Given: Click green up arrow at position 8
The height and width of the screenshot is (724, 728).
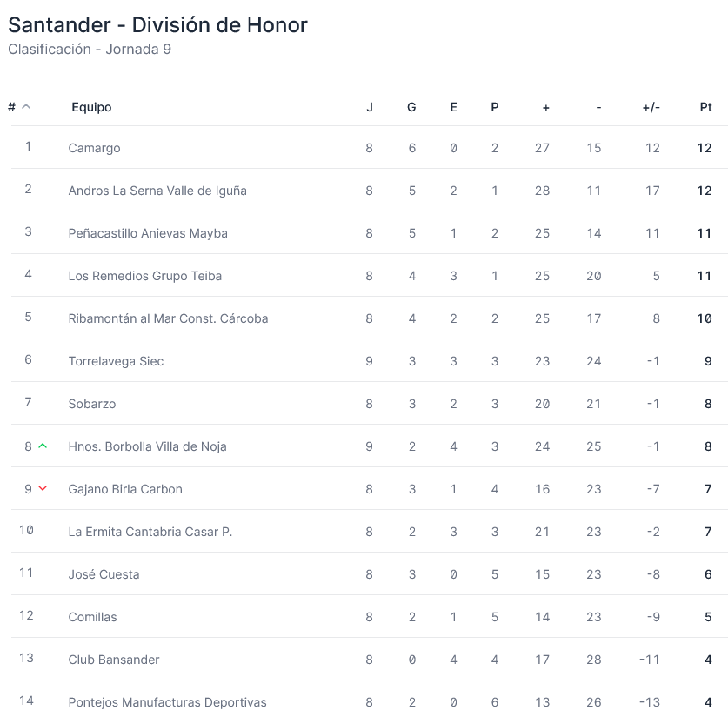Looking at the screenshot, I should pos(43,446).
